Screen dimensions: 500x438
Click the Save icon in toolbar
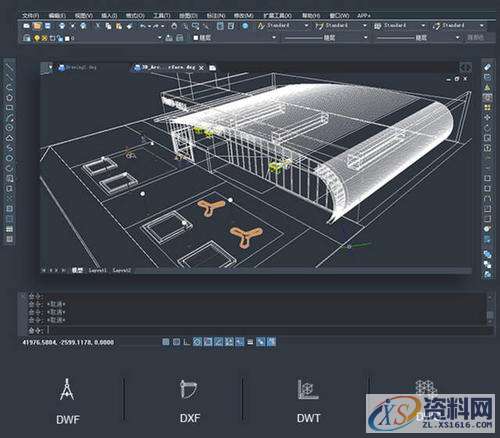(48, 26)
